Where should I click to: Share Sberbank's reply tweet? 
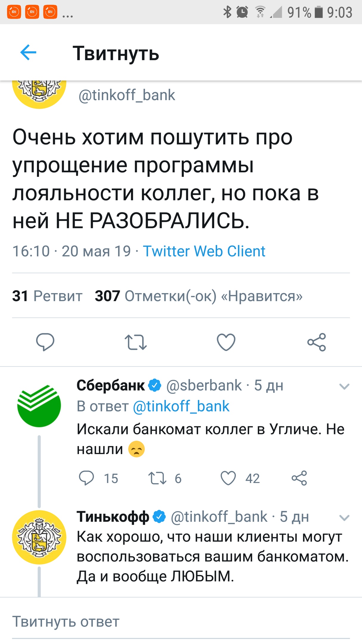pyautogui.click(x=299, y=478)
